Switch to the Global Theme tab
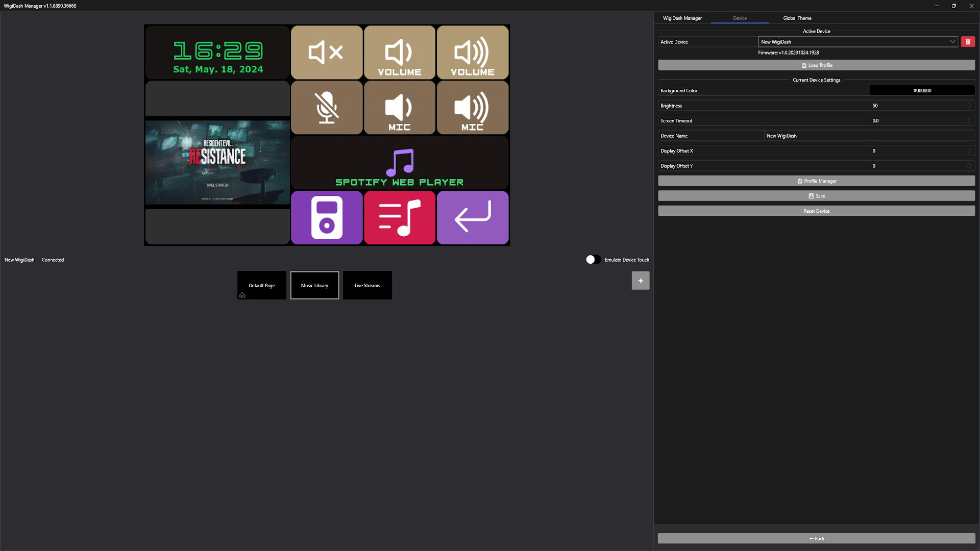This screenshot has height=551, width=980. (797, 18)
